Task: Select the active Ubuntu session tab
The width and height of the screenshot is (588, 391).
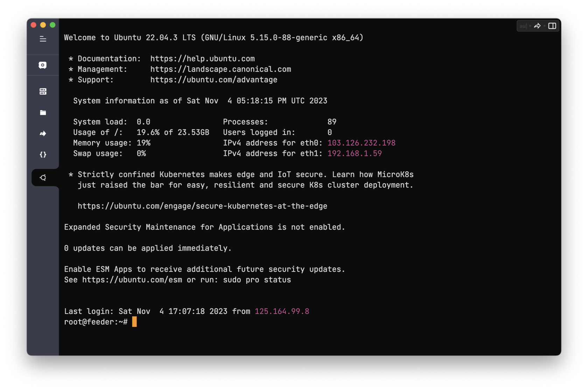Action: 45,178
